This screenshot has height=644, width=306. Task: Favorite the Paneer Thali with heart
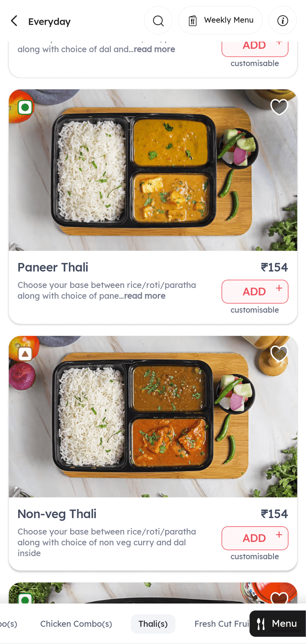279,107
